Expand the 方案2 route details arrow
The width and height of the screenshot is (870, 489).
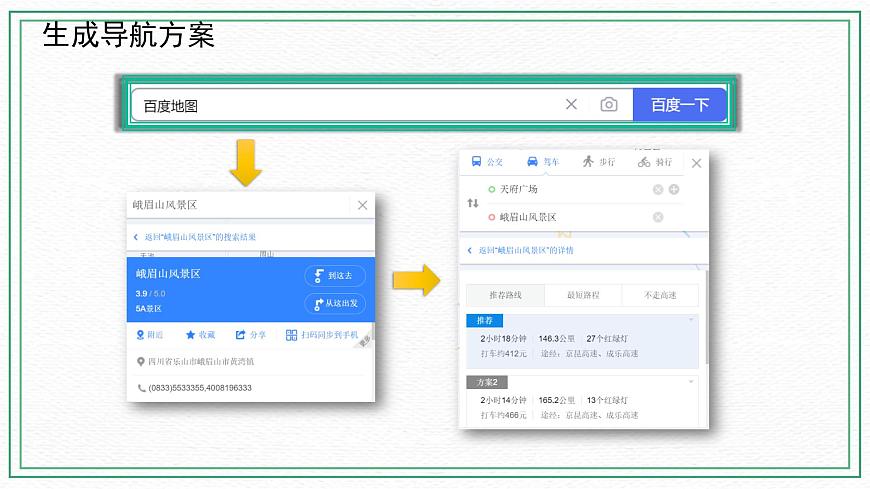[690, 382]
